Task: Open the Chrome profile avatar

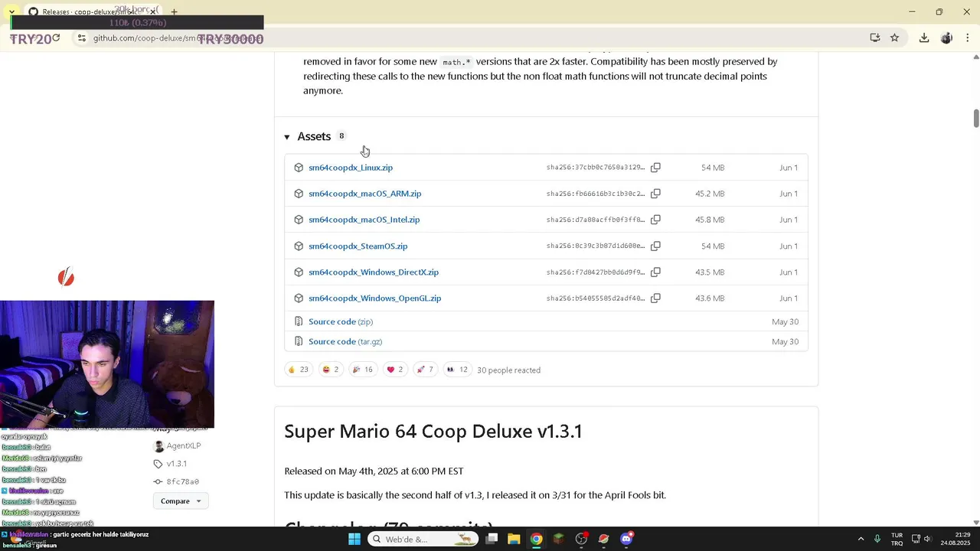Action: coord(946,37)
